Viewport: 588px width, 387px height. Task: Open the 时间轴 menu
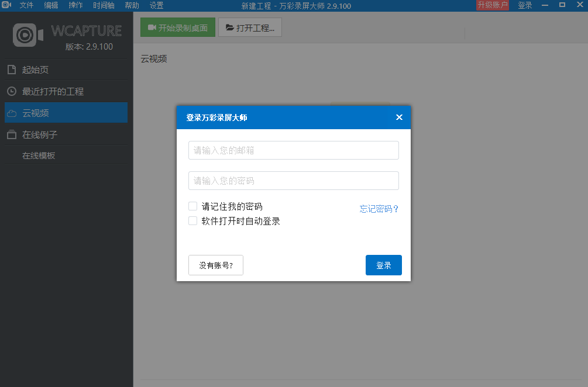[x=104, y=5]
